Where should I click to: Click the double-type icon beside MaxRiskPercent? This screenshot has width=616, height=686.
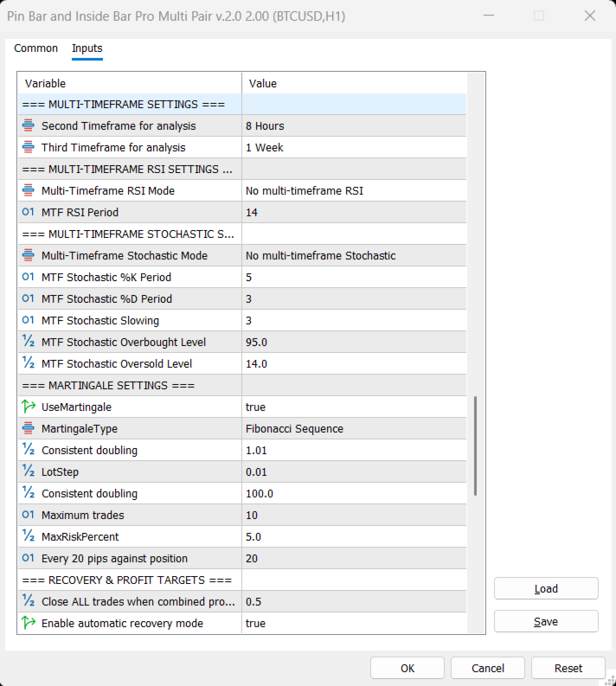coord(29,536)
